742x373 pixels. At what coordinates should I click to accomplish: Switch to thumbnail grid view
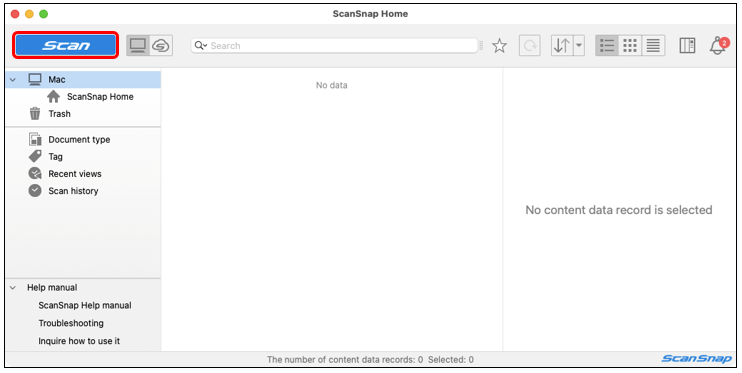[630, 46]
